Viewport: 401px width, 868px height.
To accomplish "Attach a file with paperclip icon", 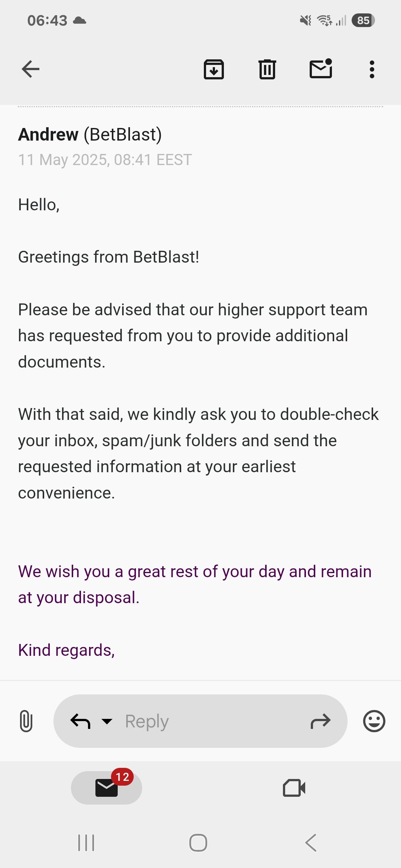I will tap(26, 721).
